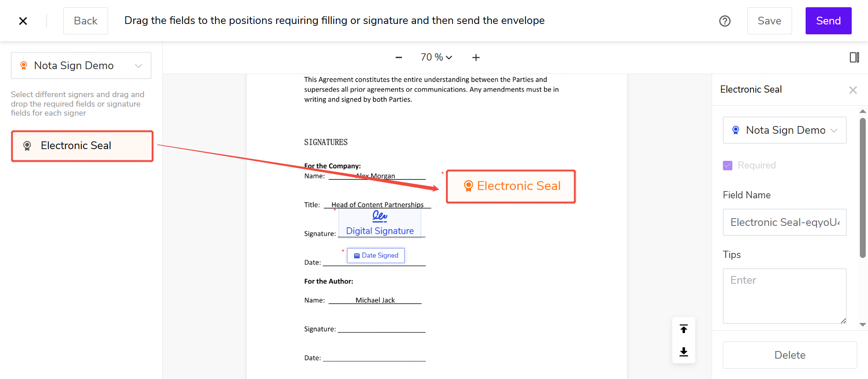
Task: Click the Field Name text input
Action: pyautogui.click(x=784, y=222)
